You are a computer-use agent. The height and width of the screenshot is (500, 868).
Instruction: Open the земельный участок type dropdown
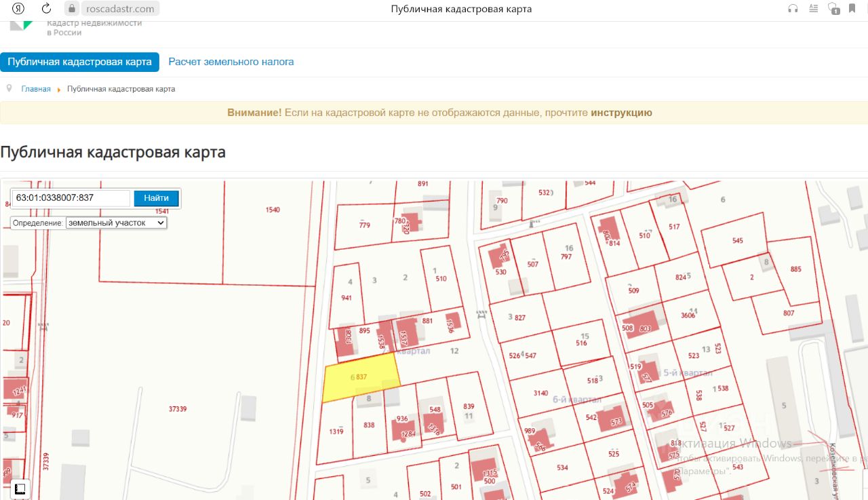116,223
